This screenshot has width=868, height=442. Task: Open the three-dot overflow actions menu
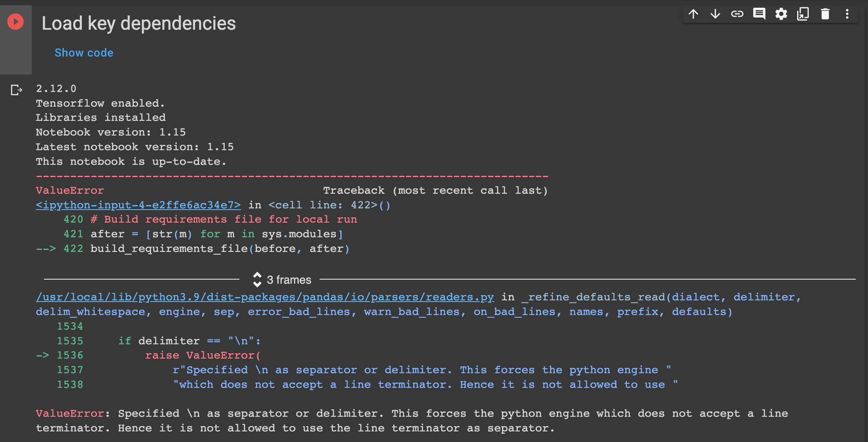tap(847, 13)
